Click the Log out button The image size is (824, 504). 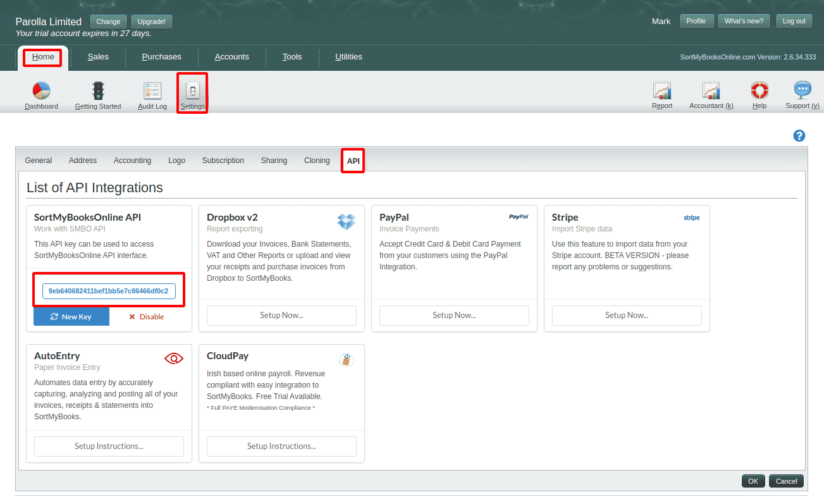(794, 21)
